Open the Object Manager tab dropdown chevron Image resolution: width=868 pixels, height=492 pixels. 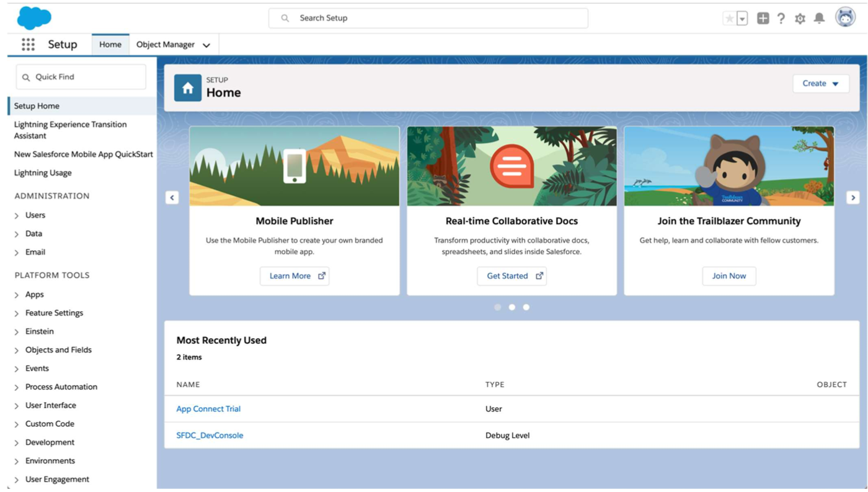point(206,45)
